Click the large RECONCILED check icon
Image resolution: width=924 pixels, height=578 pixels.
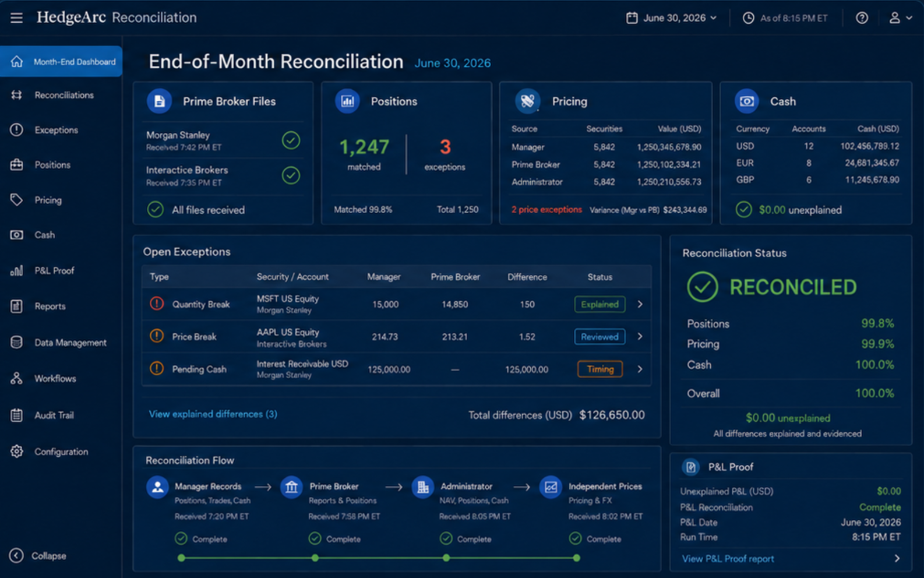tap(703, 287)
